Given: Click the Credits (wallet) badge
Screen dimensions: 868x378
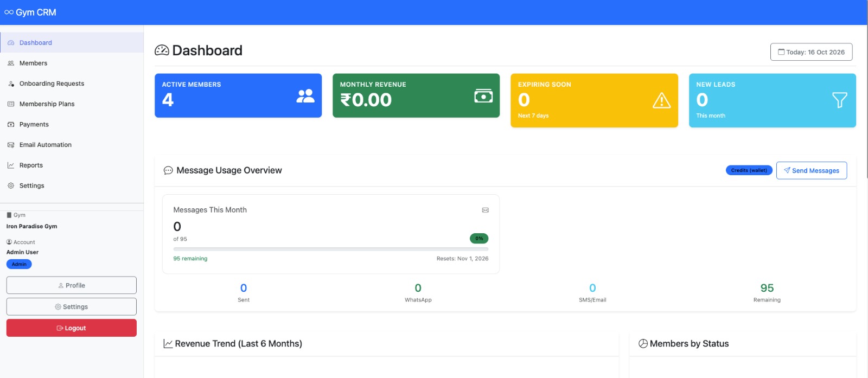Looking at the screenshot, I should click(x=749, y=170).
